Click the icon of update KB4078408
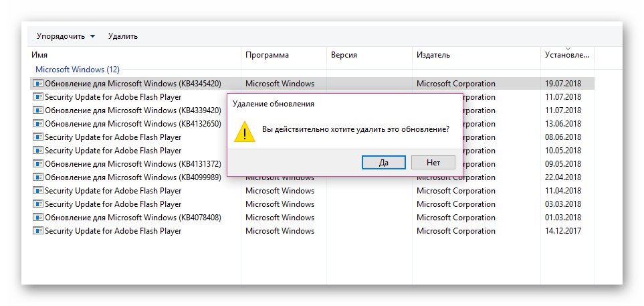This screenshot has height=306, width=644. [38, 218]
